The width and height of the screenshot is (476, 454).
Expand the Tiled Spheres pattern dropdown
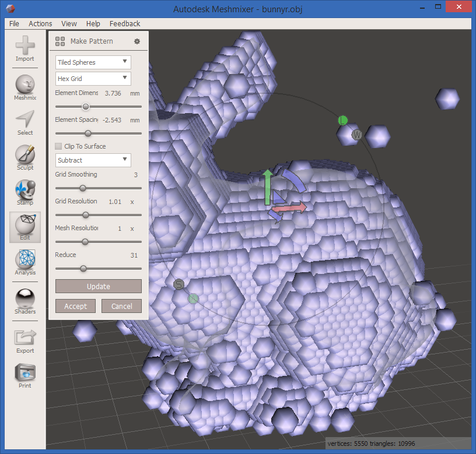[x=93, y=62]
